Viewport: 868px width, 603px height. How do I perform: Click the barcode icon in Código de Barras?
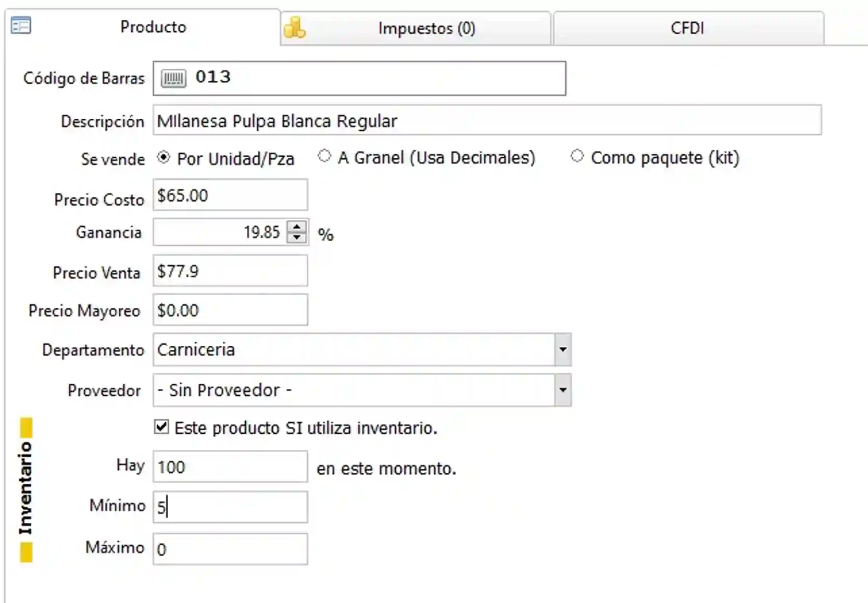click(x=173, y=78)
